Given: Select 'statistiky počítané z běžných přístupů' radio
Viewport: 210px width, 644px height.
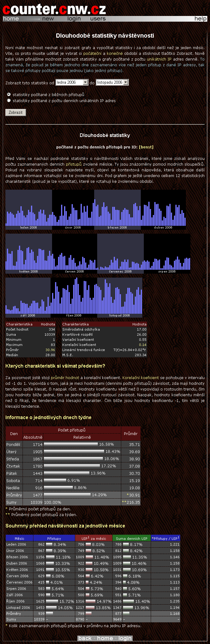Looking at the screenshot, I should pos(9,94).
